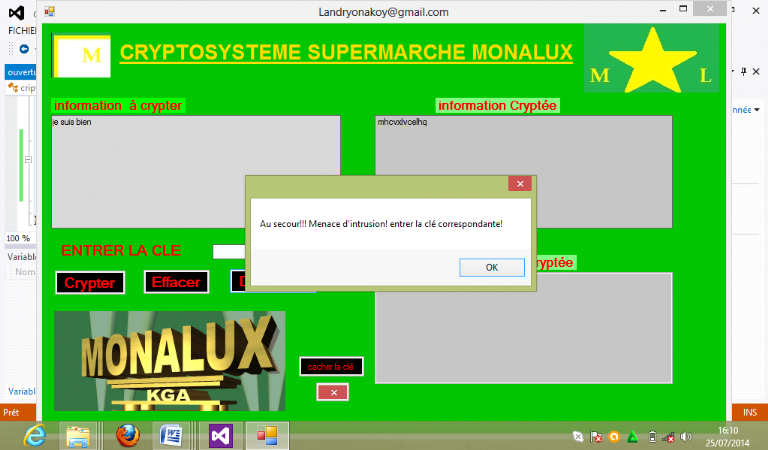
Task: Click the green triangle tray icon
Action: pos(632,437)
